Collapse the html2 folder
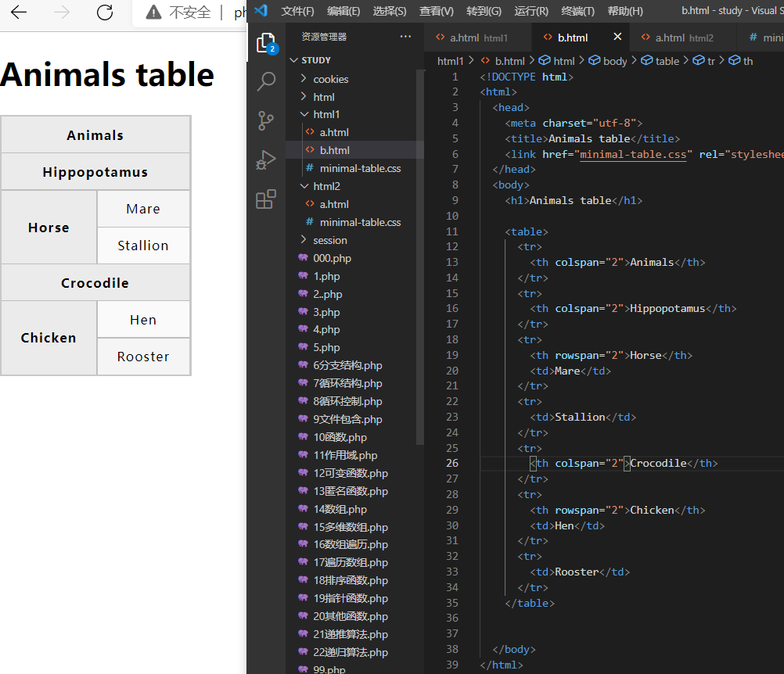784x674 pixels. pyautogui.click(x=326, y=186)
